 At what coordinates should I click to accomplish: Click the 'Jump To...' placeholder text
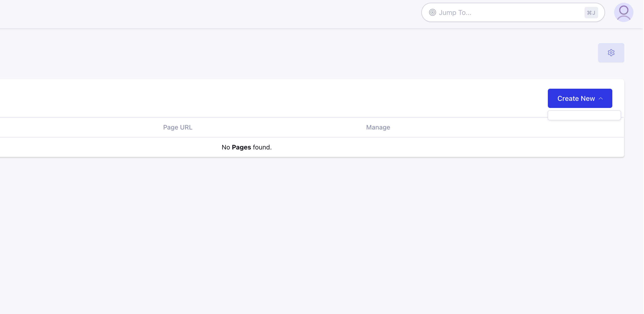(x=455, y=12)
